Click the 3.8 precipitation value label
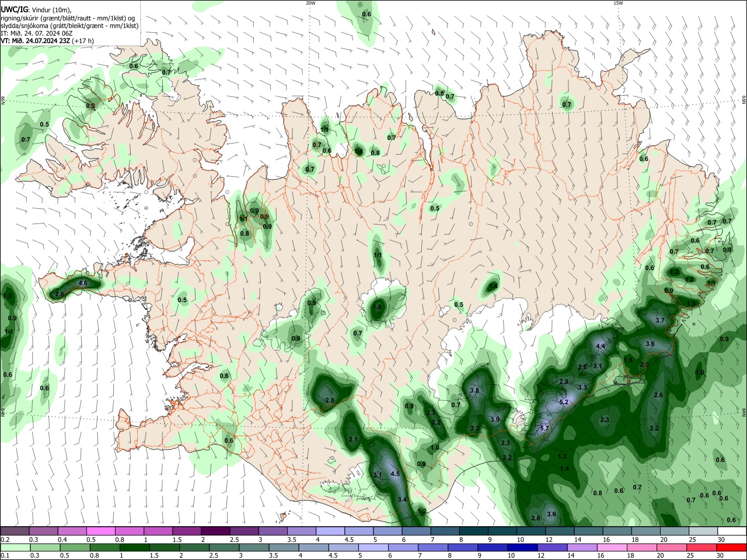The image size is (747, 560). pyautogui.click(x=474, y=391)
